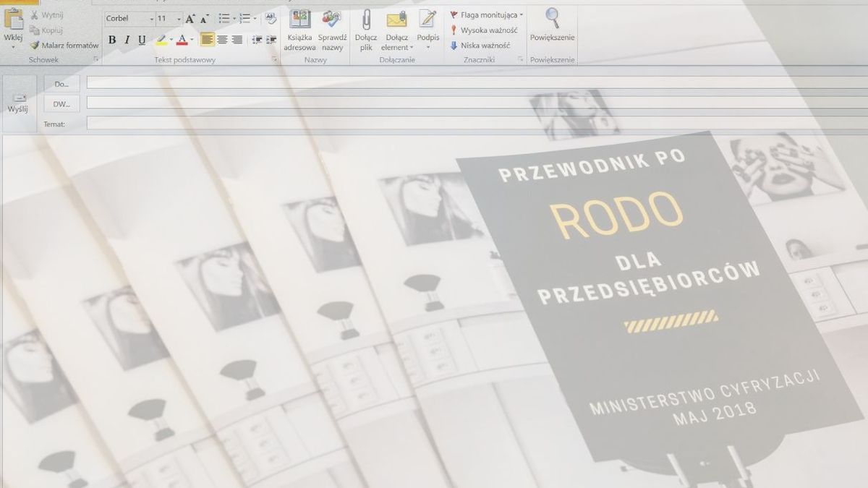This screenshot has width=868, height=488.
Task: Toggle italic formatting
Action: tap(127, 40)
